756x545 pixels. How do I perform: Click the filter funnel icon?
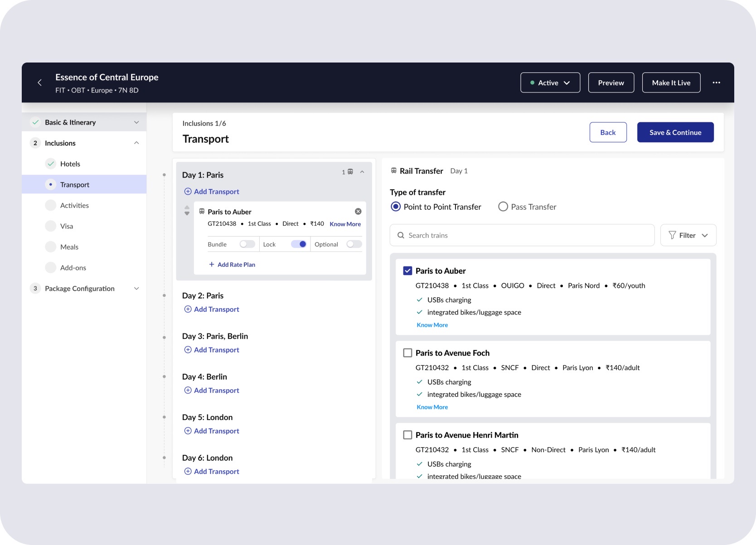pyautogui.click(x=672, y=235)
